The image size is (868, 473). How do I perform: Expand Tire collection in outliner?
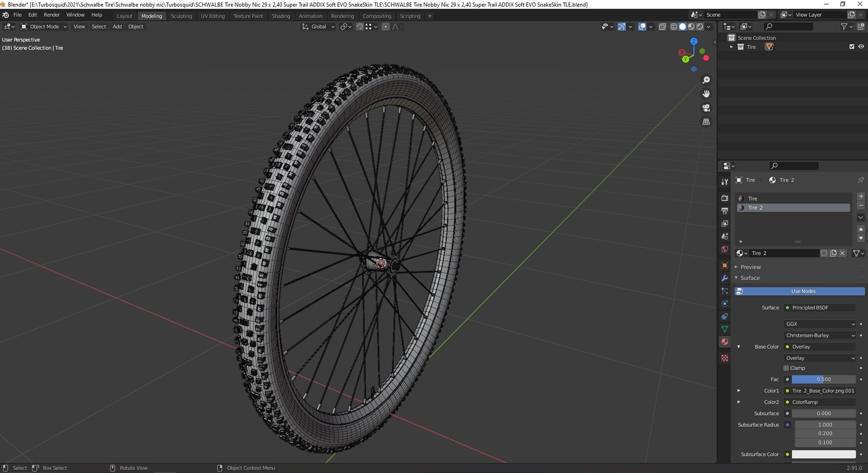(x=731, y=47)
